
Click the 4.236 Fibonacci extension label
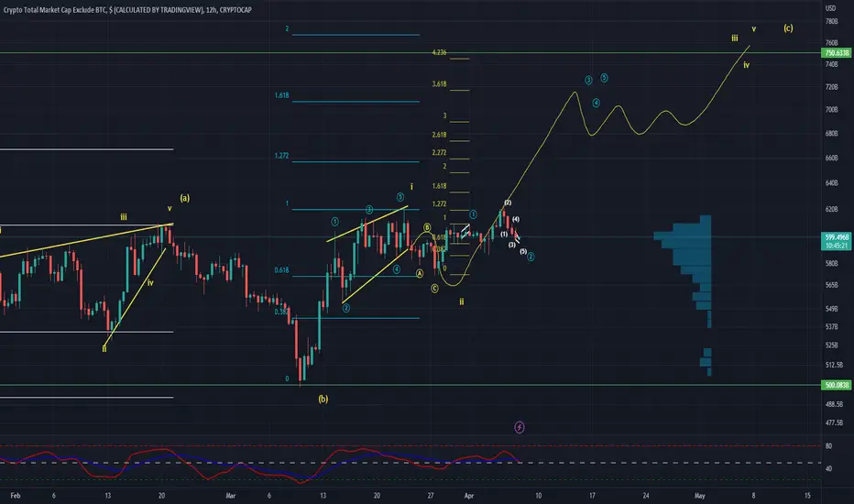tap(439, 52)
